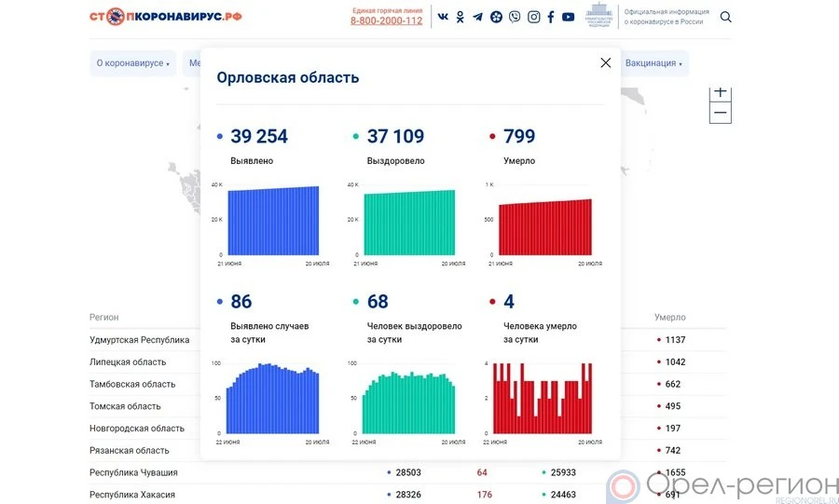Select Республика Хакасия row in table
The image size is (839, 504).
pyautogui.click(x=131, y=495)
